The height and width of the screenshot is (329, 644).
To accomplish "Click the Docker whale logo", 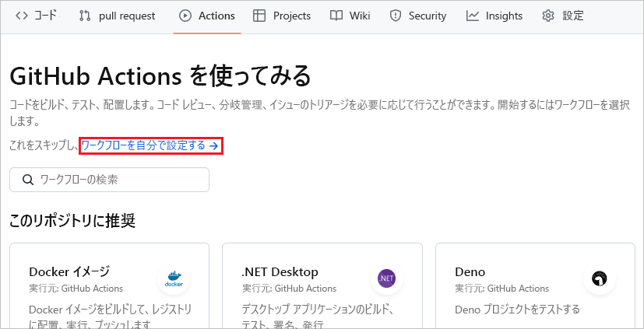I will tap(174, 278).
